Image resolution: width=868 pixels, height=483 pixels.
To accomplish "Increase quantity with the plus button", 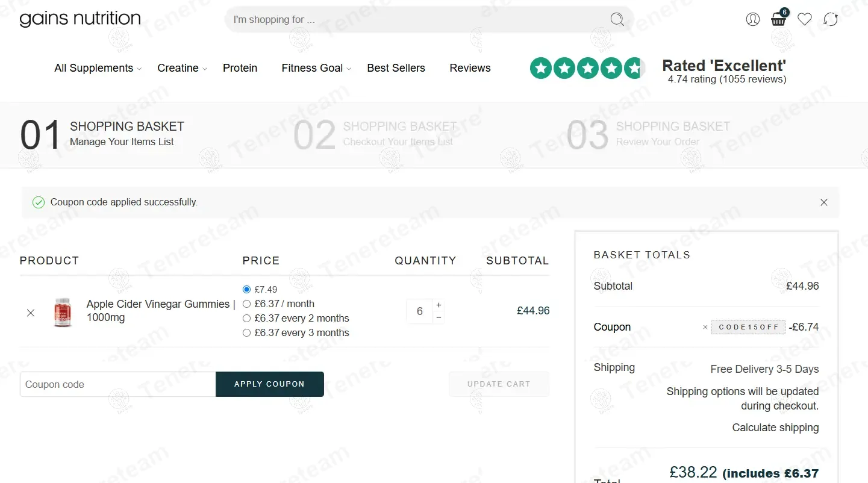I will tap(439, 305).
